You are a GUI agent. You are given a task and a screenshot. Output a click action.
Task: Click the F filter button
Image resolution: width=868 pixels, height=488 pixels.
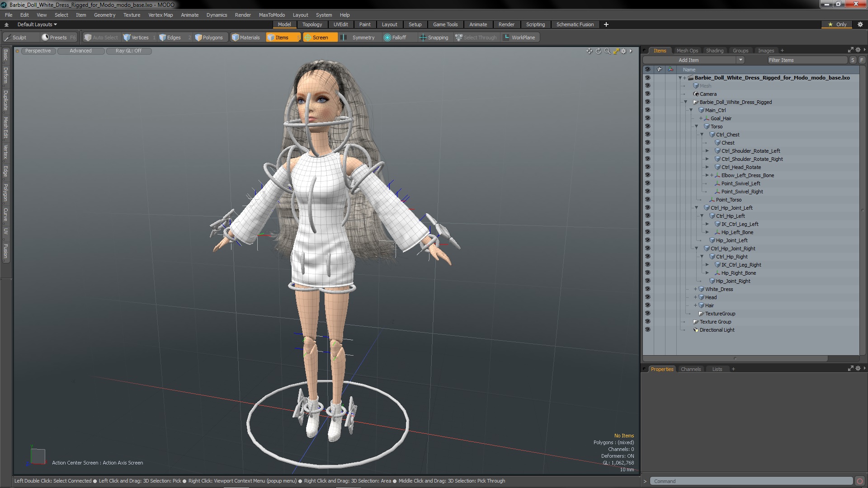point(862,60)
